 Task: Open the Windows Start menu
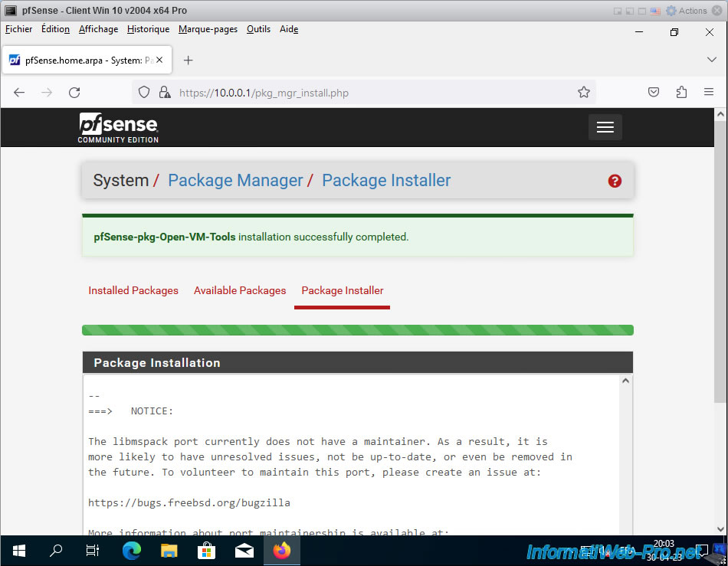tap(18, 551)
